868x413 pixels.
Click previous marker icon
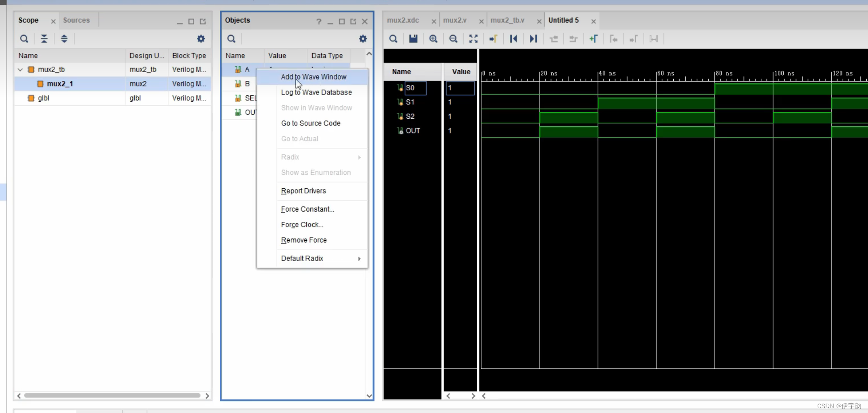click(x=614, y=39)
